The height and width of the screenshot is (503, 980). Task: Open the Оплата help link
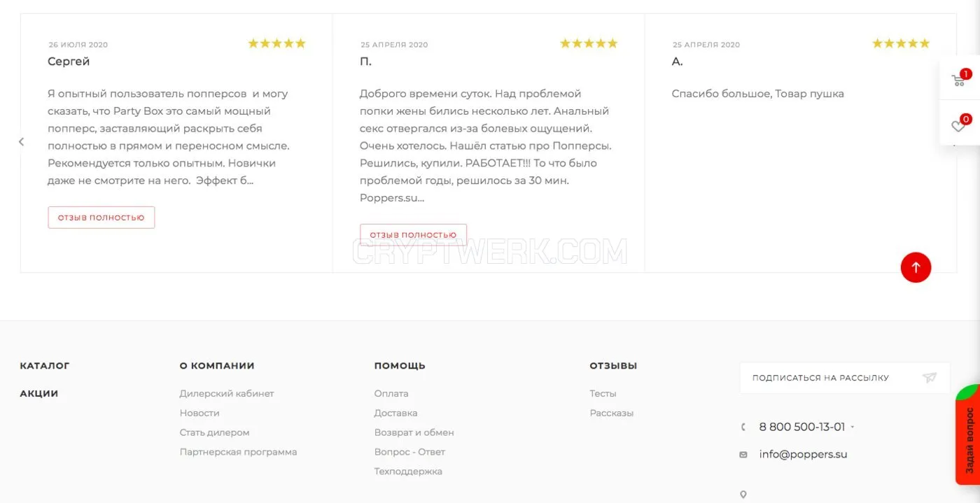[x=391, y=394]
